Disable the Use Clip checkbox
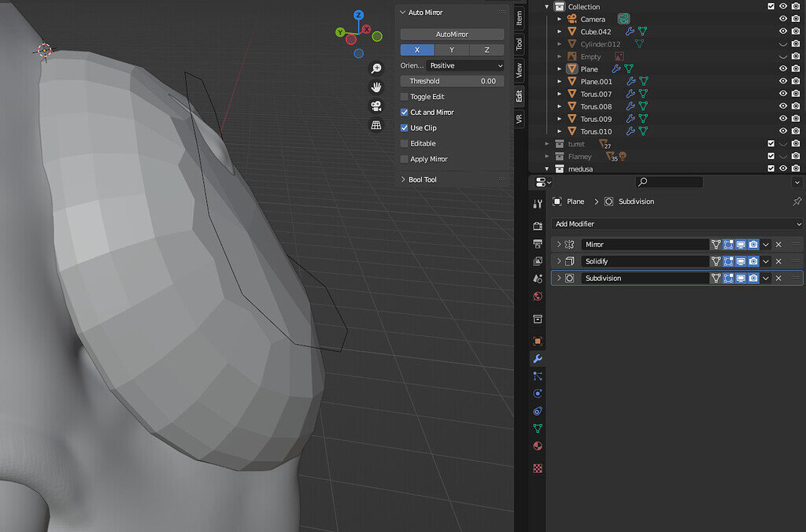Viewport: 806px width, 532px height. coord(404,127)
